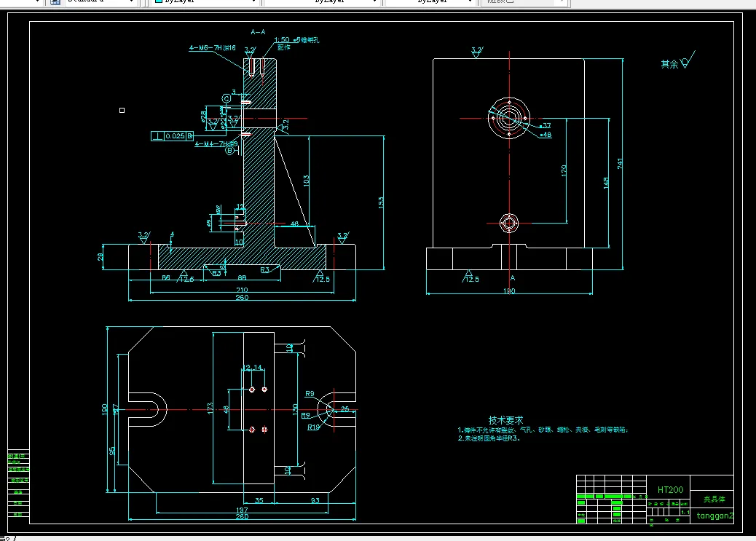This screenshot has height=541, width=756.
Task: Select the 130 dimension in the top view
Action: 294,409
